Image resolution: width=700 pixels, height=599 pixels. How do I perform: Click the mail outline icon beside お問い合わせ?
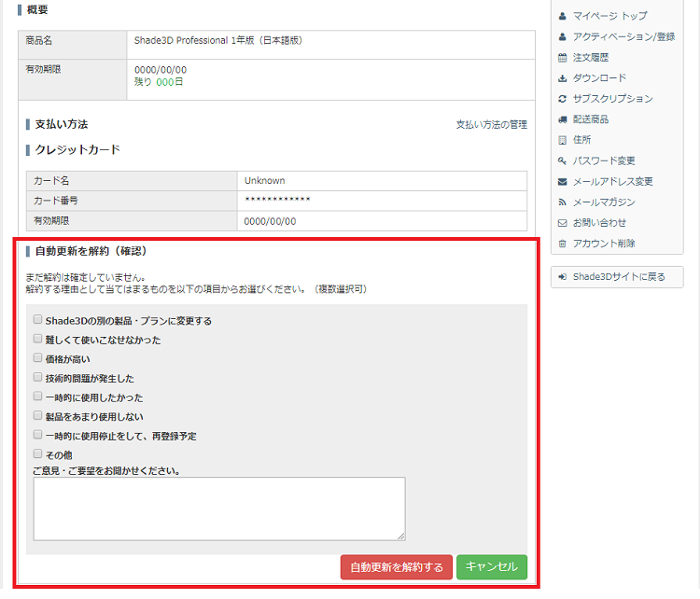tap(563, 223)
